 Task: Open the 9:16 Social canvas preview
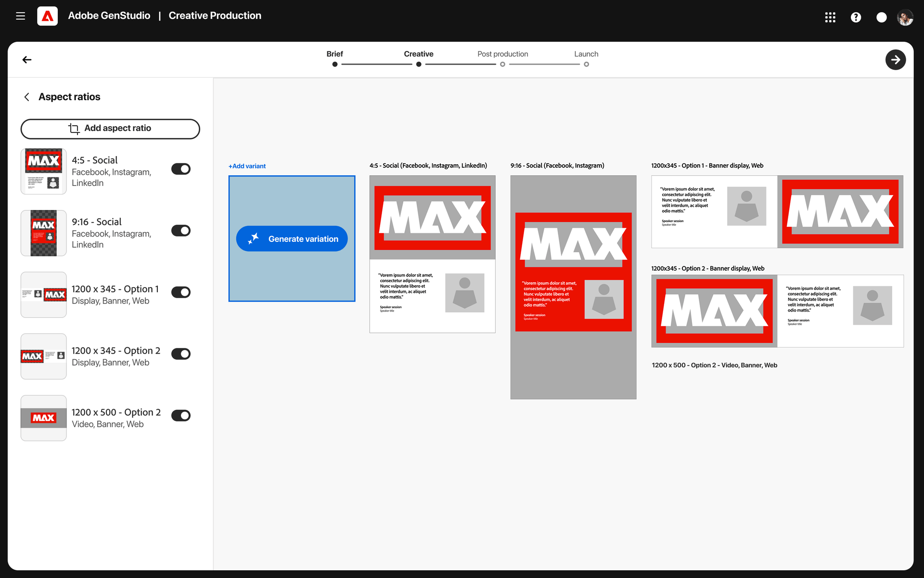coord(573,287)
